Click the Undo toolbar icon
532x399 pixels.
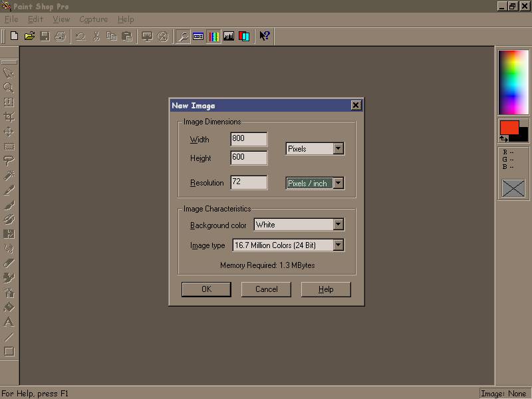(x=80, y=36)
